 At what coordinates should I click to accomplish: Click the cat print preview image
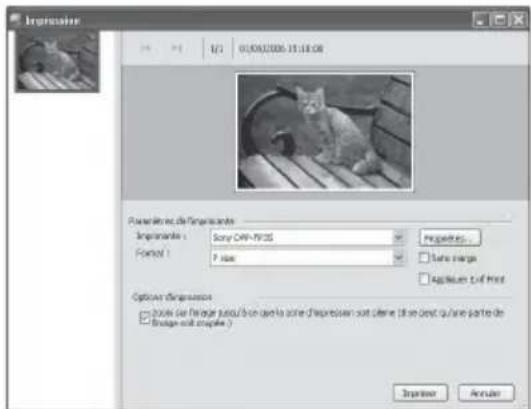(324, 132)
